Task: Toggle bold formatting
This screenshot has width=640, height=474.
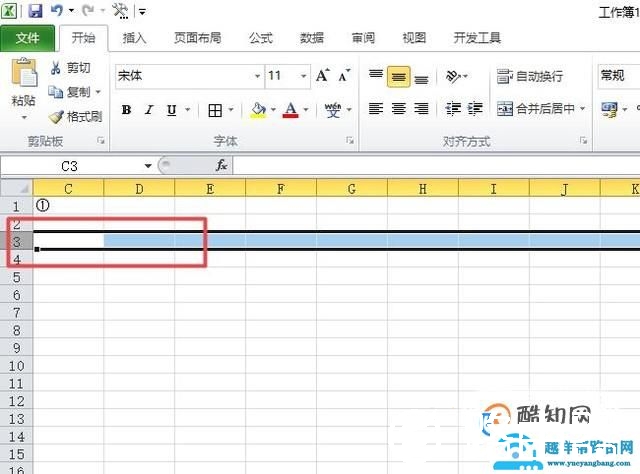Action: (x=127, y=110)
